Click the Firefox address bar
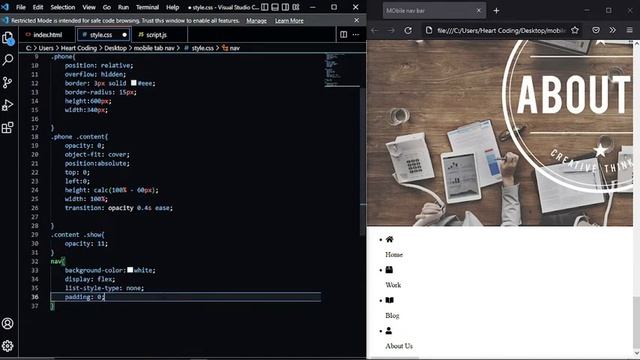 pos(501,30)
